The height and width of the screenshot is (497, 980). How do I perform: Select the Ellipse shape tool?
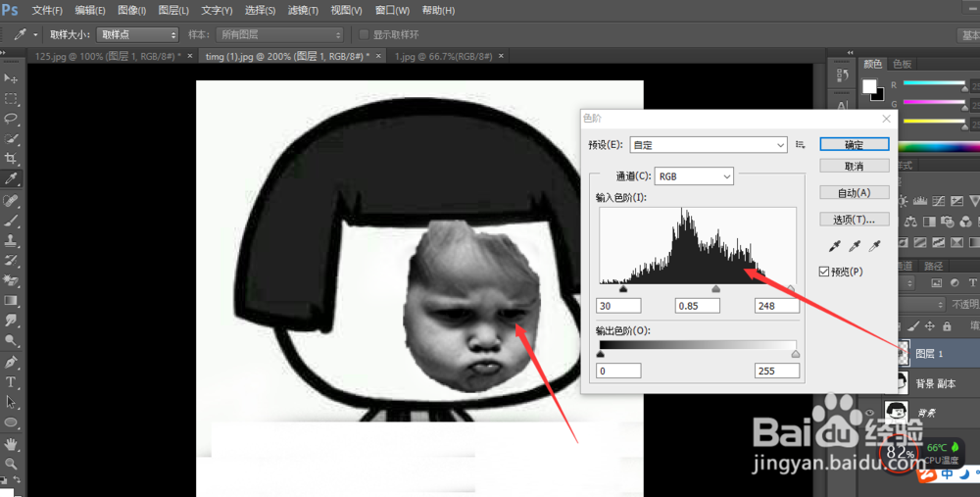click(11, 422)
